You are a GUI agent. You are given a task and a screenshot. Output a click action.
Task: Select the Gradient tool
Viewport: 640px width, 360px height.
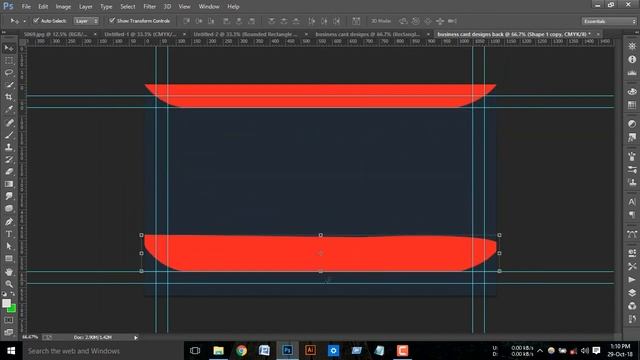(x=9, y=184)
